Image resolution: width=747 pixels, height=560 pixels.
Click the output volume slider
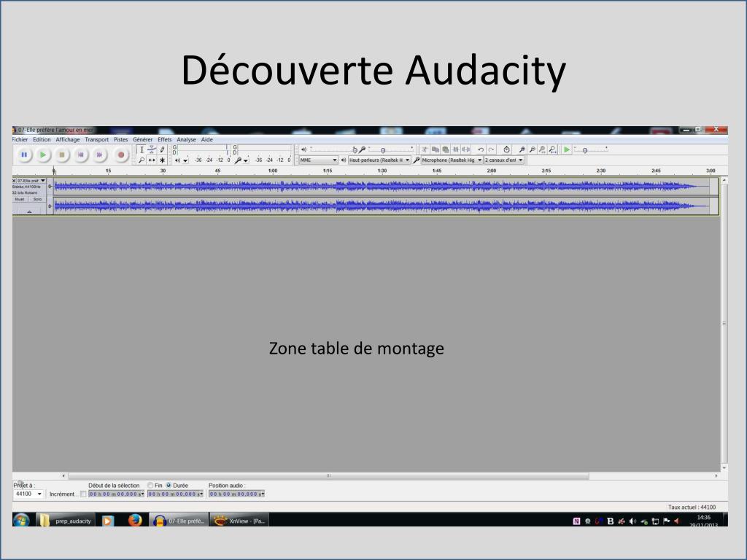point(332,149)
